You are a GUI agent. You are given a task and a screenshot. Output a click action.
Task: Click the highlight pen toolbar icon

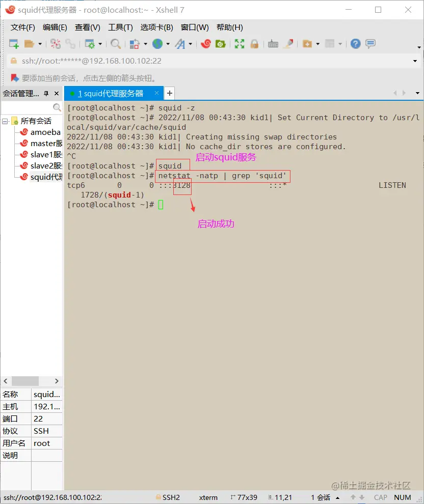pyautogui.click(x=288, y=44)
